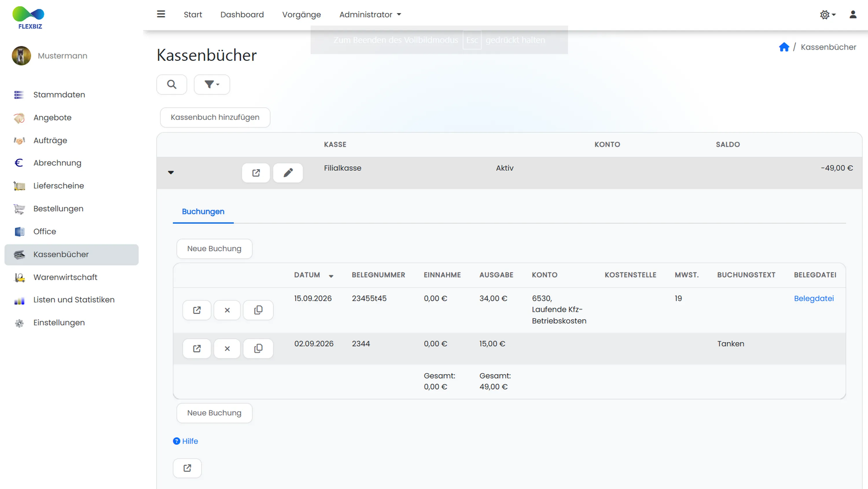This screenshot has width=868, height=489.
Task: Collapse the Filialkasse row arrow
Action: [171, 172]
